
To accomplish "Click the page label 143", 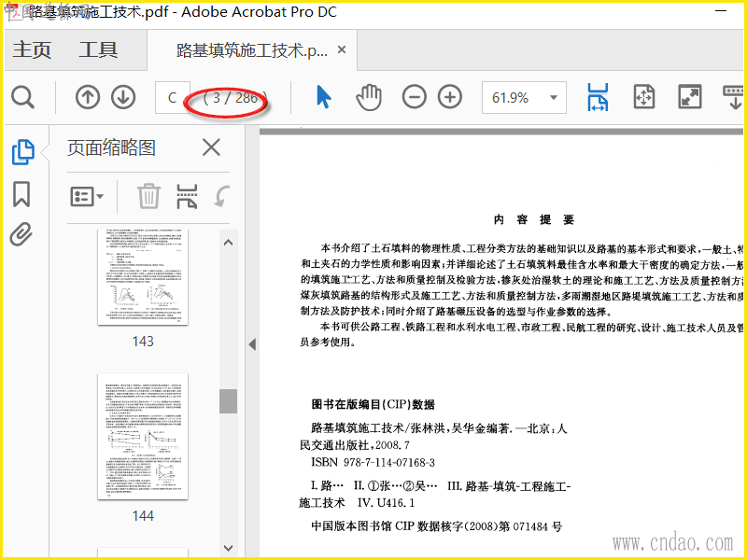I will coord(143,341).
